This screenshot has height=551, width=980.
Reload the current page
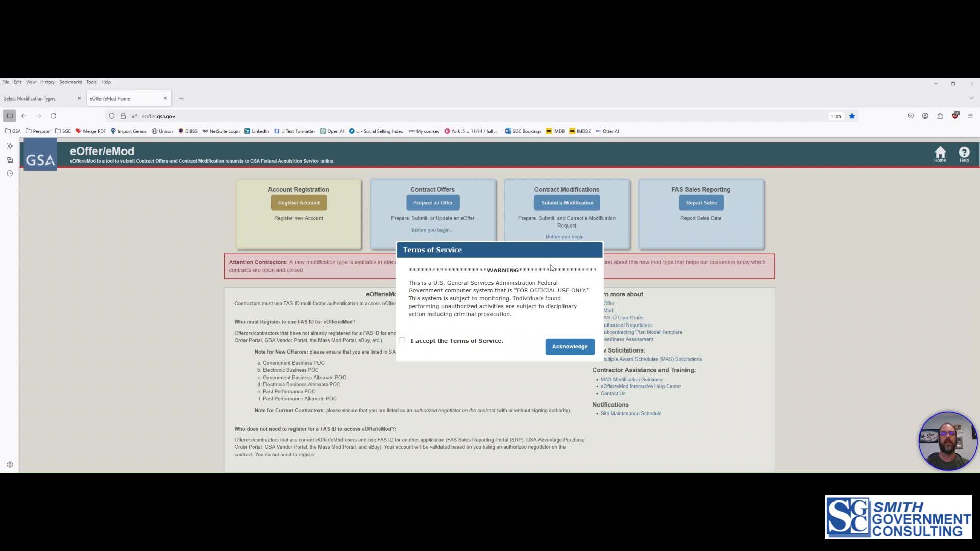pyautogui.click(x=53, y=116)
